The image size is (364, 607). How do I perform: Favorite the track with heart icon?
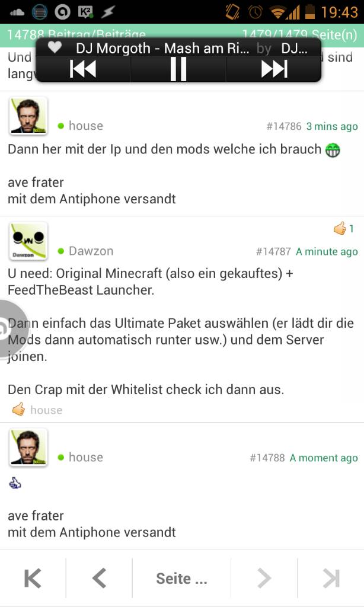(55, 47)
